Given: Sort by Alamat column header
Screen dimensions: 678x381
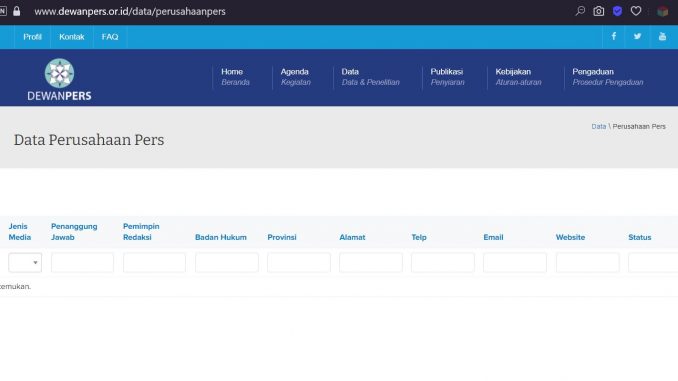Looking at the screenshot, I should 352,237.
